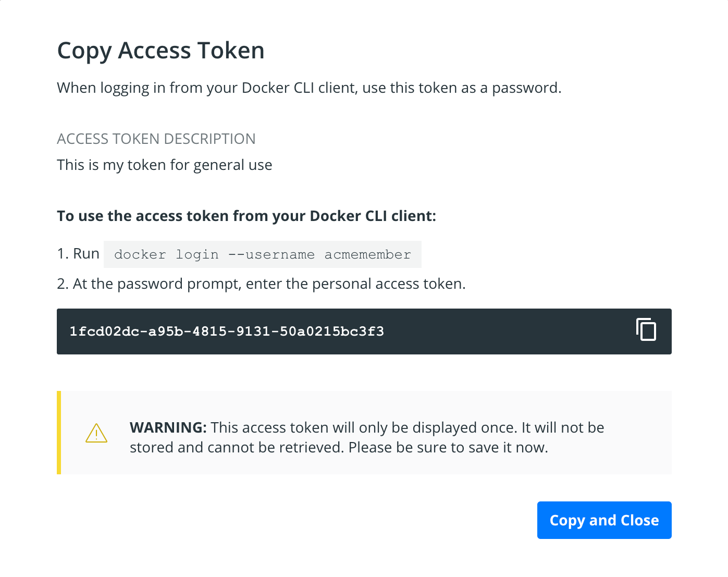Click the yellow warning triangle icon
The width and height of the screenshot is (728, 577).
point(96,433)
